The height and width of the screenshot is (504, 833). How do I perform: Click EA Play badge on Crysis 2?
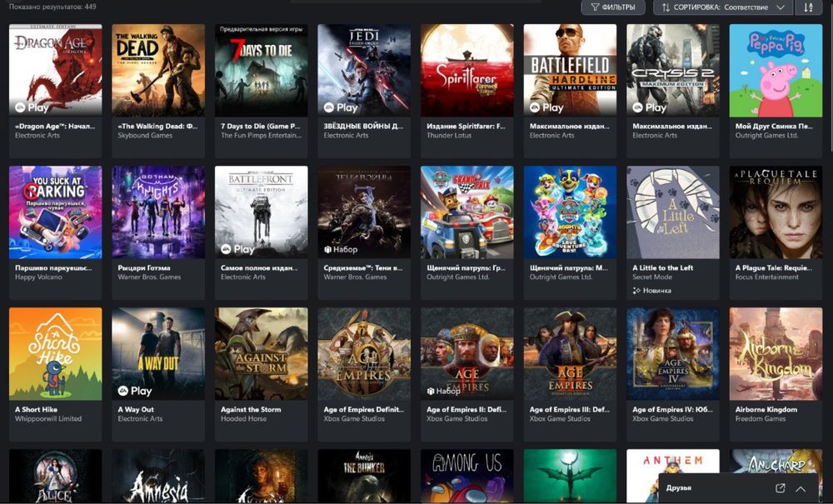650,107
